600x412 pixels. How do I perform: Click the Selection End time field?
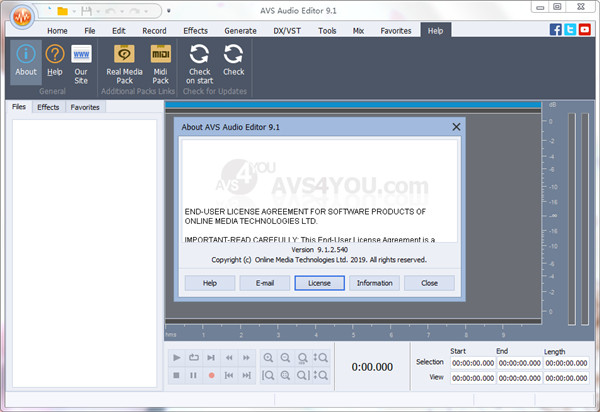click(x=520, y=363)
